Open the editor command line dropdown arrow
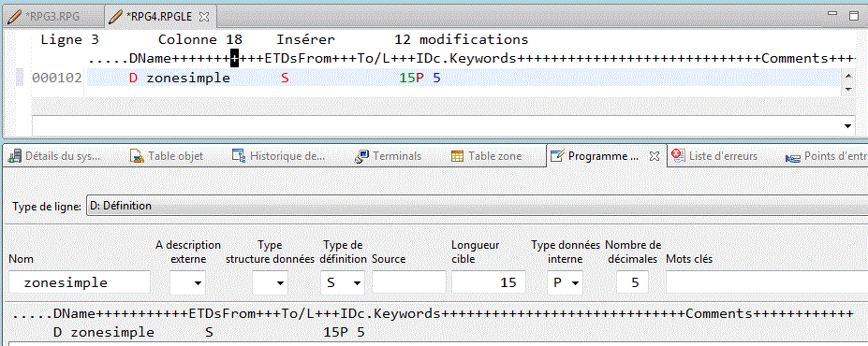The height and width of the screenshot is (346, 868). click(848, 126)
